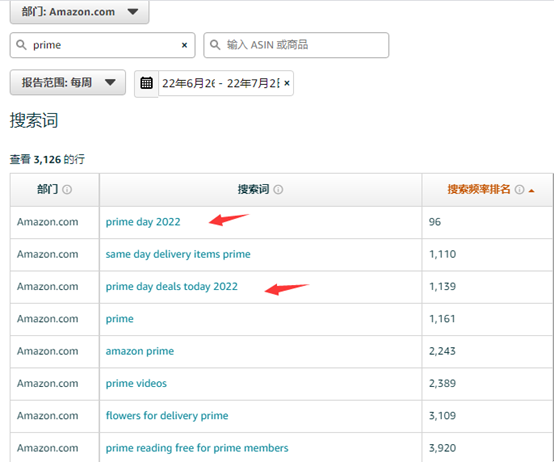Viewport: 554px width, 462px height.
Task: Show info for the 搜索词 column
Action: (x=278, y=190)
